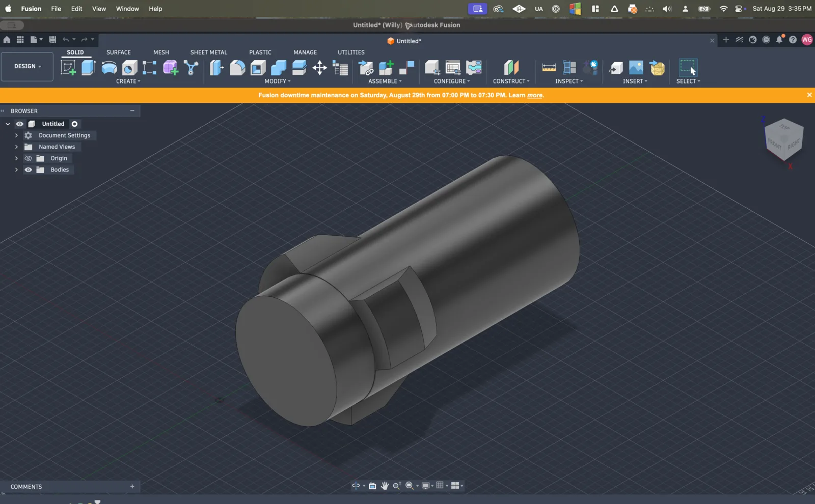Select the Insert Derive tool

click(x=616, y=68)
